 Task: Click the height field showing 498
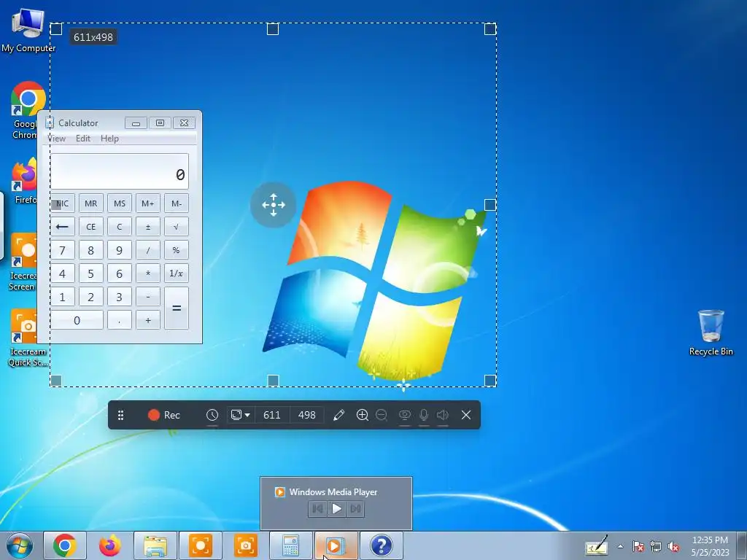coord(307,415)
